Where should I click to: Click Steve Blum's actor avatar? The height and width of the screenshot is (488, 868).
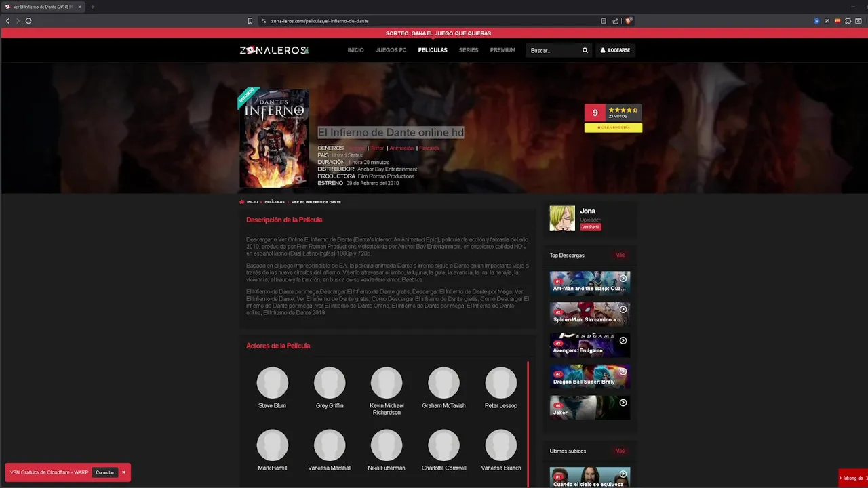click(273, 383)
